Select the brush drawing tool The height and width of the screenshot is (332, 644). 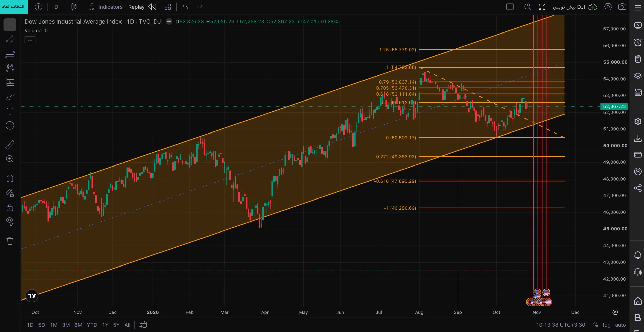(x=10, y=97)
